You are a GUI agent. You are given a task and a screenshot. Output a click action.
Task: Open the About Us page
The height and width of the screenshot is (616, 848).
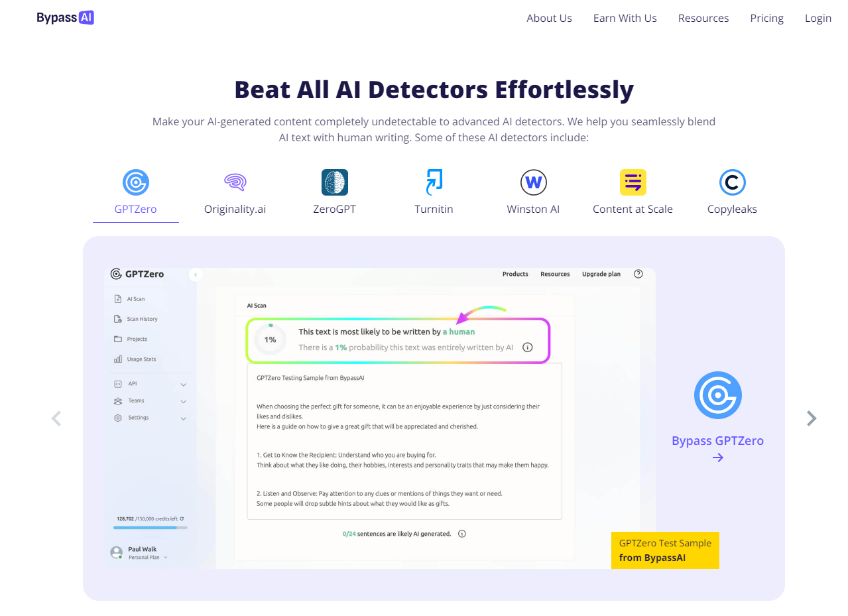[x=549, y=18]
